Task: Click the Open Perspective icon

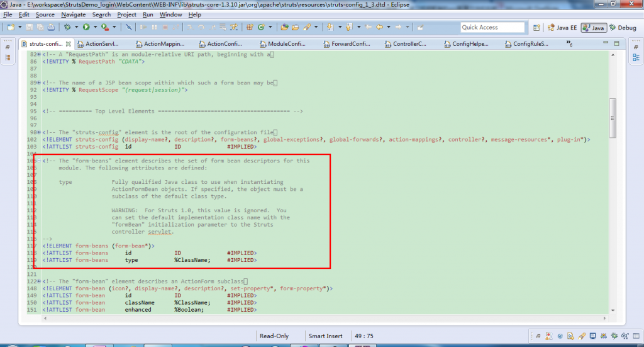Action: click(x=536, y=28)
